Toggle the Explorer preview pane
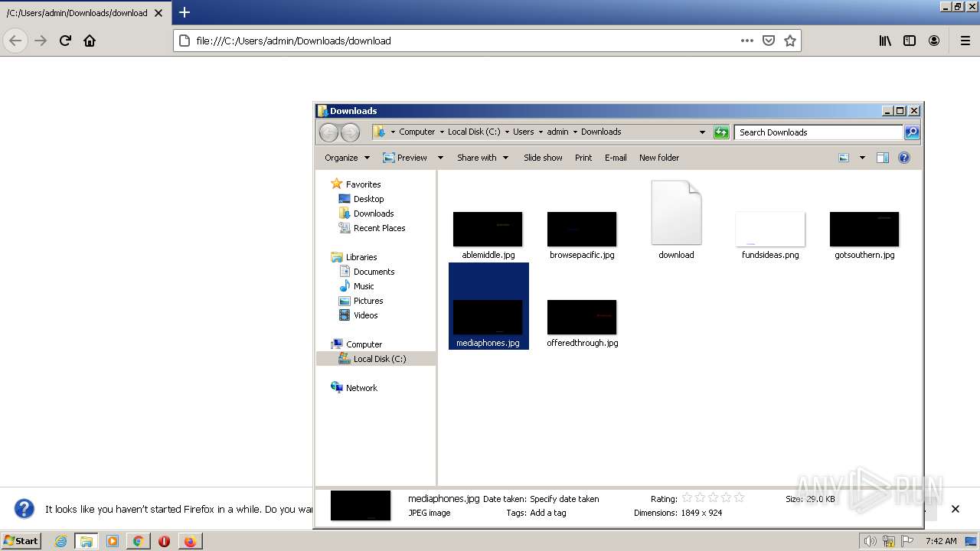This screenshot has width=980, height=551. 883,158
